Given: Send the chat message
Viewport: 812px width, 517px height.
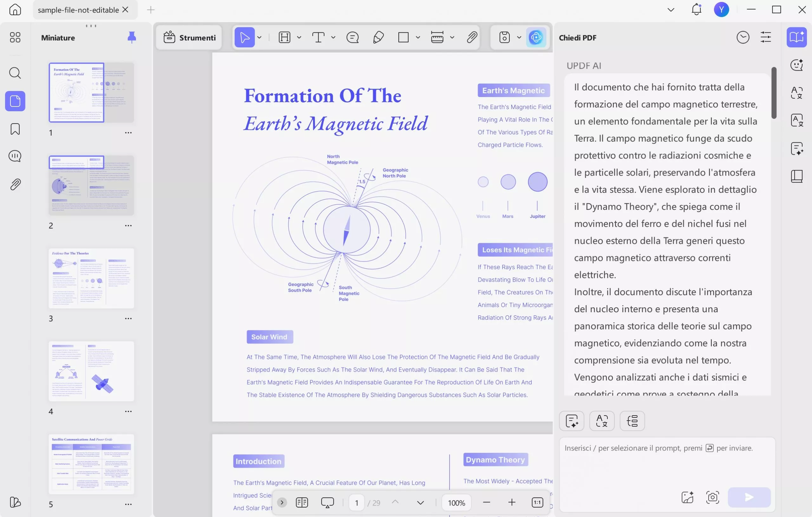Looking at the screenshot, I should point(749,497).
